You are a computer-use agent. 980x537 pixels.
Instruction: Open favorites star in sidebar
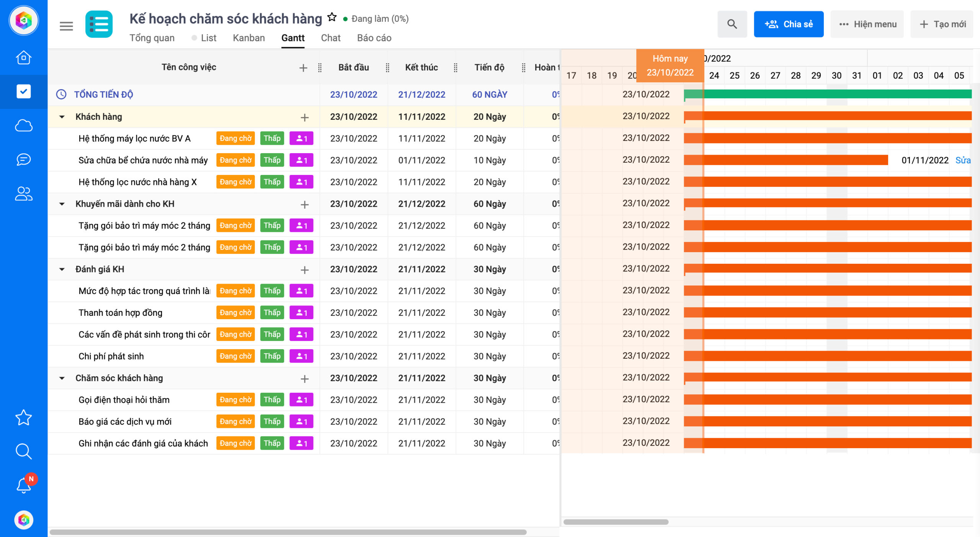[23, 418]
